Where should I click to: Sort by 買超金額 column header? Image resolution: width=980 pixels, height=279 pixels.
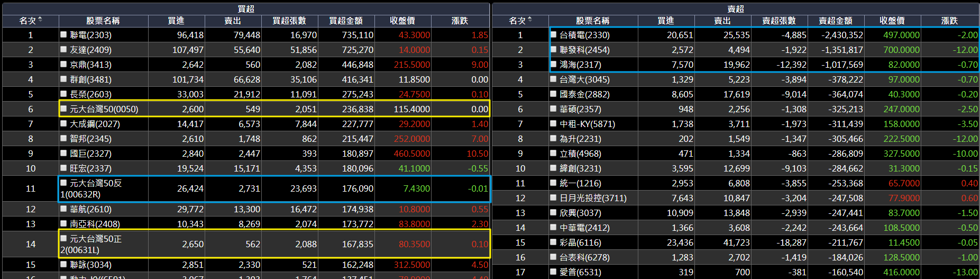pos(346,21)
